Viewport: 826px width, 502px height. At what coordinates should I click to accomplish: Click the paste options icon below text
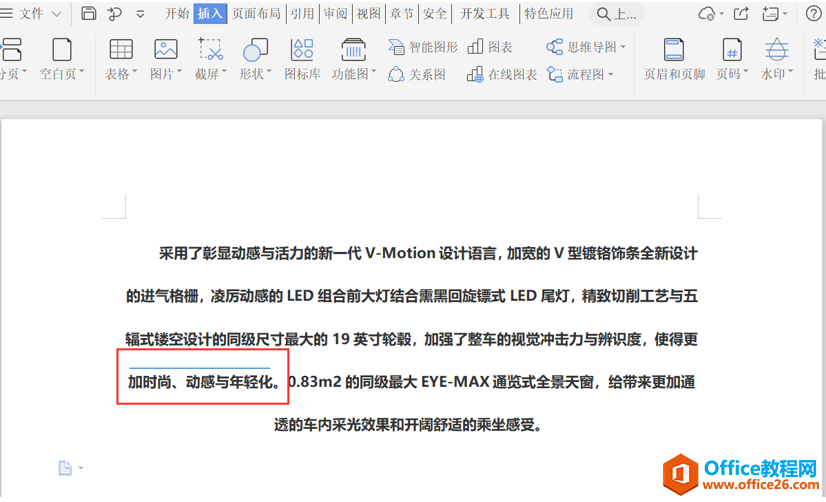pos(65,468)
